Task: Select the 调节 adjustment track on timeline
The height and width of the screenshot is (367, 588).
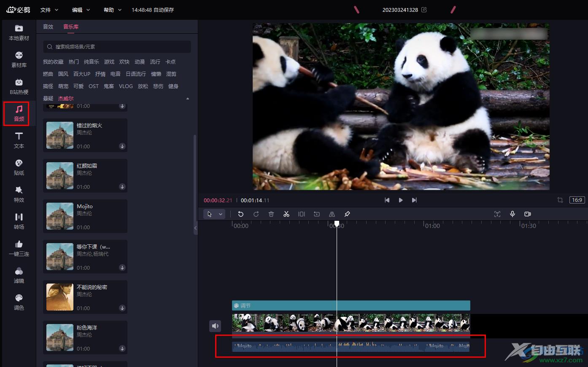Action: pos(351,305)
